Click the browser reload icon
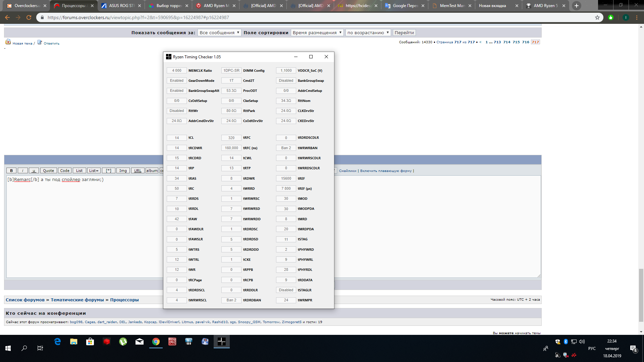The width and height of the screenshot is (644, 362). click(29, 17)
